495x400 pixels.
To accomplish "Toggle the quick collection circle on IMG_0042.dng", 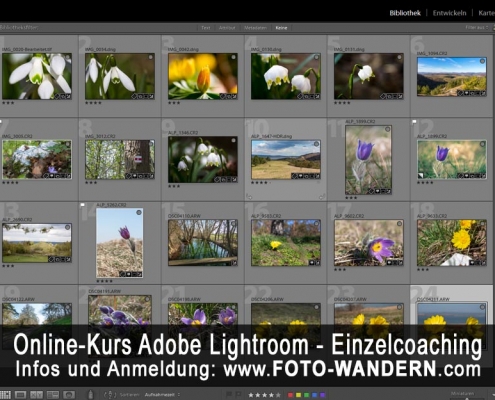I will [234, 57].
